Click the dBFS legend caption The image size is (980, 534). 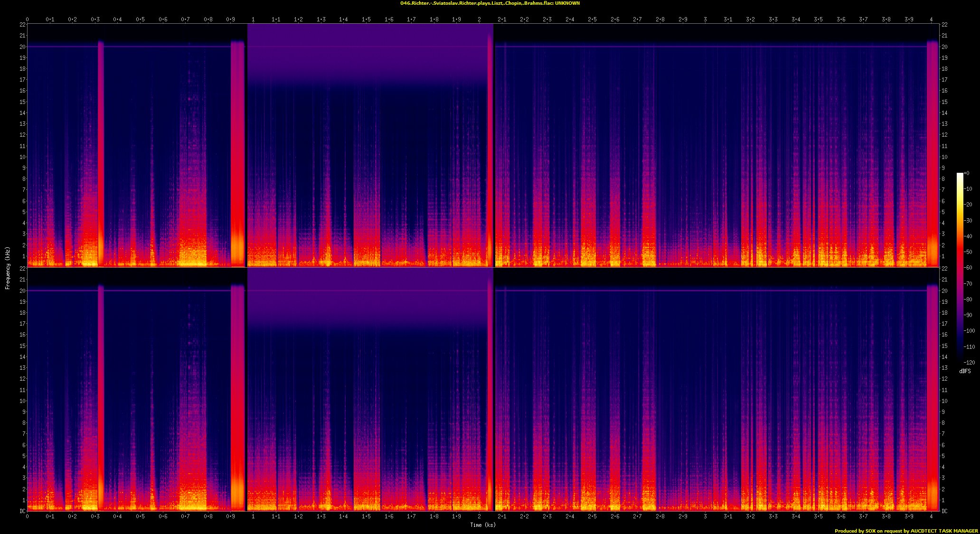(965, 371)
